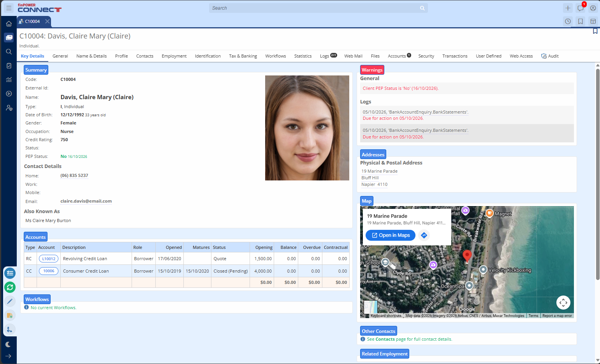Open the hamburger menu
Screen dimensions: 600x364
pos(9,8)
